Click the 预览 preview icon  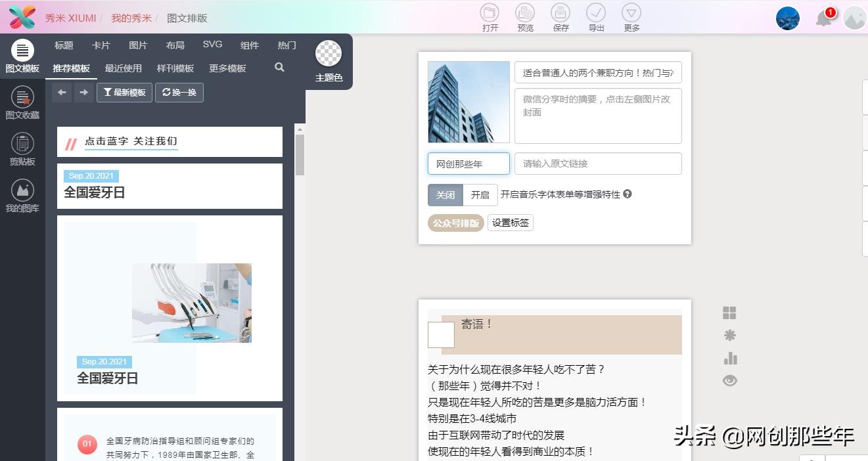524,17
